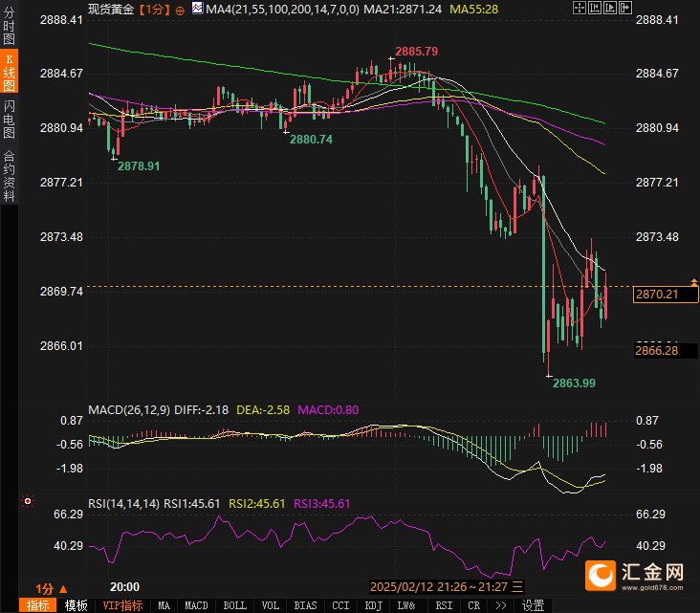Click the MA indicator chart icon
This screenshot has width=700, height=613.
(x=197, y=9)
